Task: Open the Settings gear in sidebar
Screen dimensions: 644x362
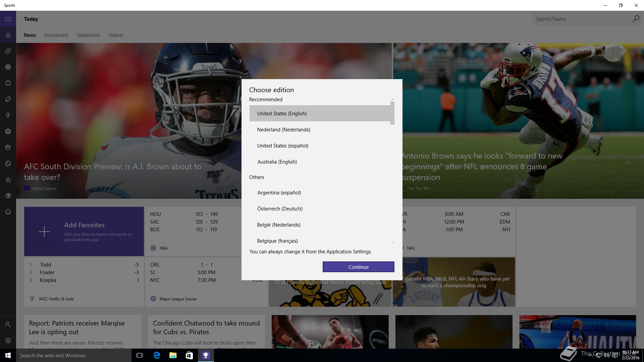Action: tap(8, 341)
